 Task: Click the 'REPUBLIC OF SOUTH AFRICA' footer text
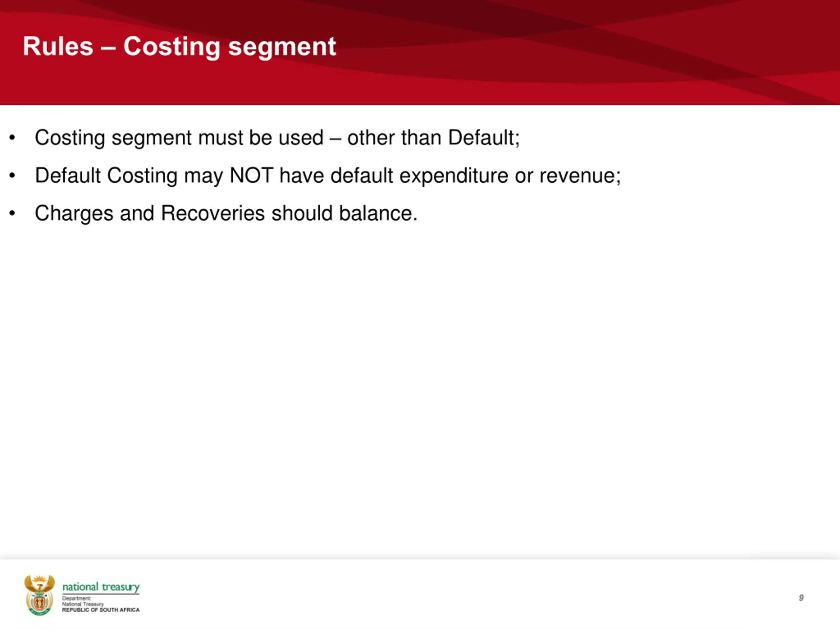tap(101, 610)
